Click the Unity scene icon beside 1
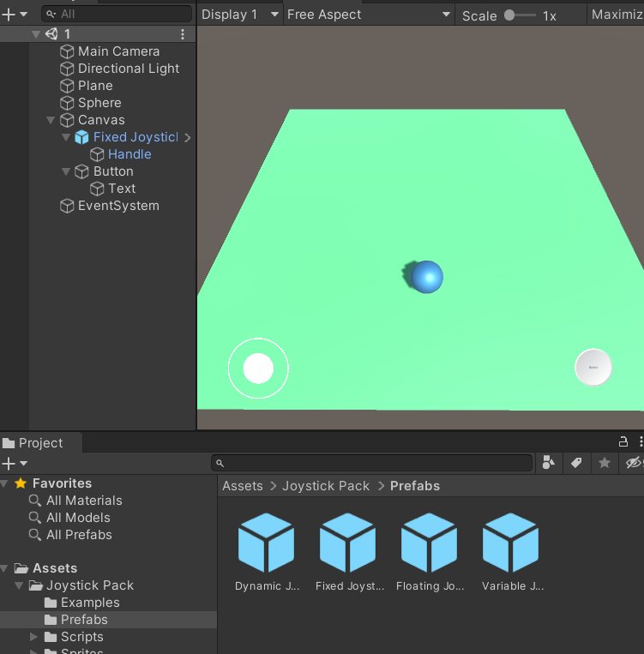The width and height of the screenshot is (644, 654). pos(51,33)
